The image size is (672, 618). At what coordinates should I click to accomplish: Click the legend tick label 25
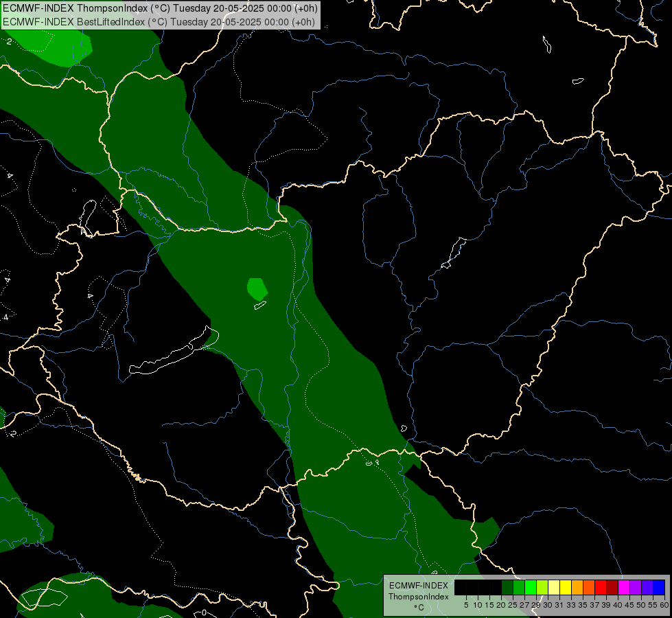(513, 605)
